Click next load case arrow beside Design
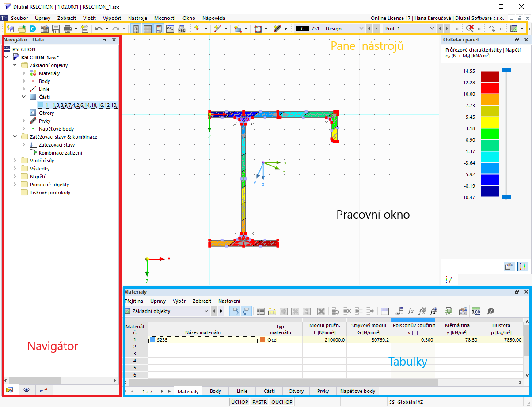 point(376,29)
